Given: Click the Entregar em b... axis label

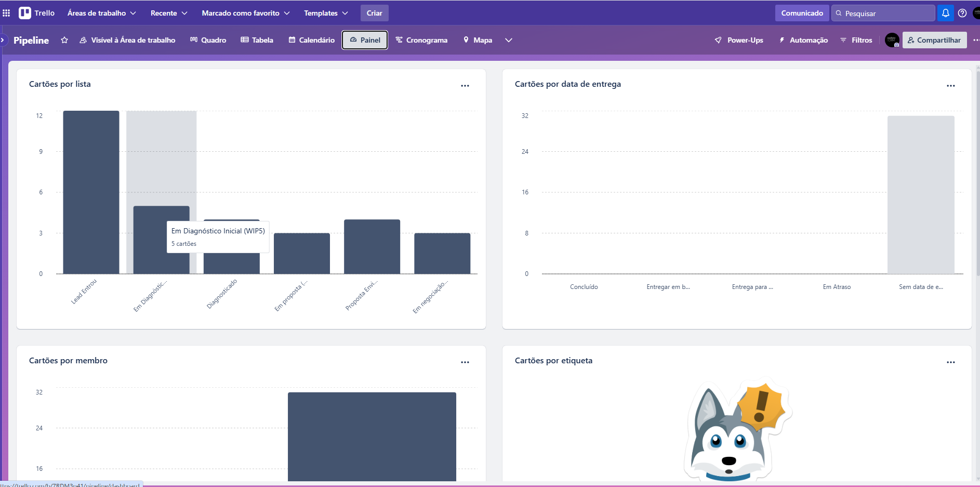Looking at the screenshot, I should coord(668,287).
